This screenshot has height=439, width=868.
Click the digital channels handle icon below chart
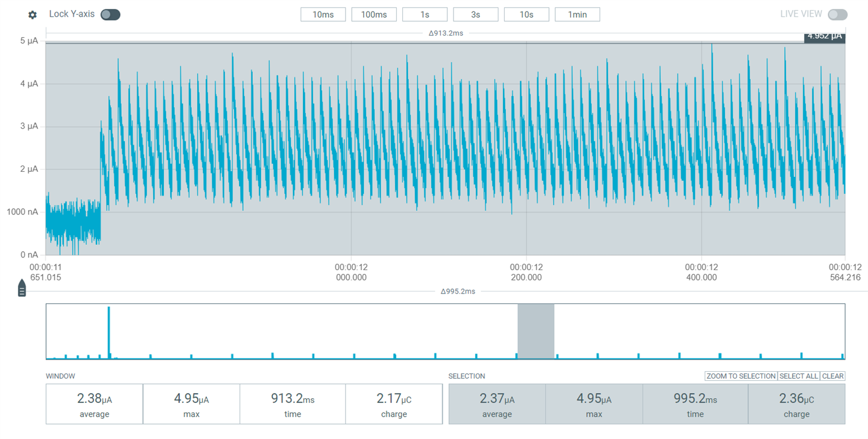pyautogui.click(x=22, y=288)
